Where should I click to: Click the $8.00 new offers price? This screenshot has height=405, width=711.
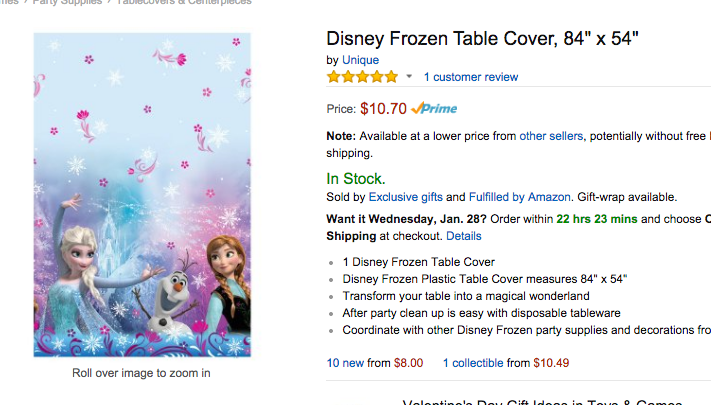(408, 363)
